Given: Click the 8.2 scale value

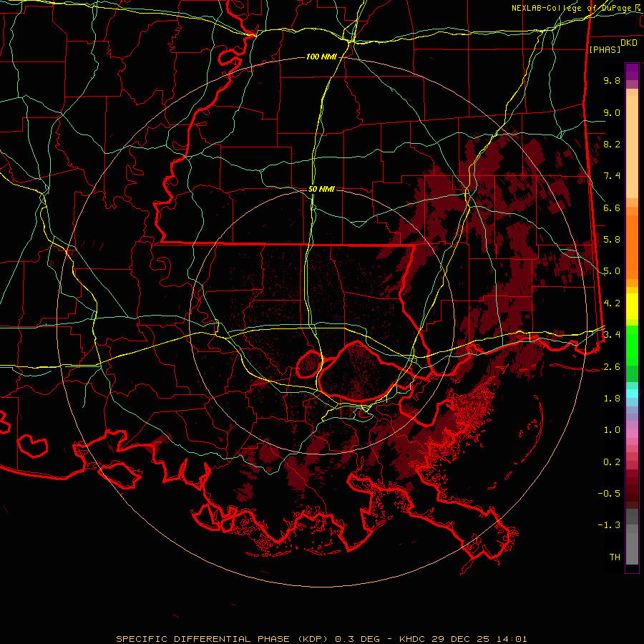Looking at the screenshot, I should coord(612,144).
